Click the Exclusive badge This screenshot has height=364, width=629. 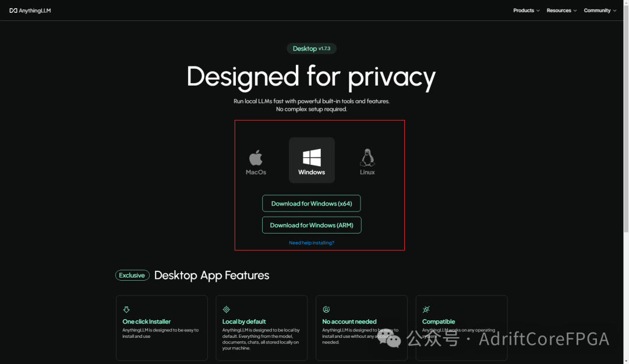tap(132, 275)
